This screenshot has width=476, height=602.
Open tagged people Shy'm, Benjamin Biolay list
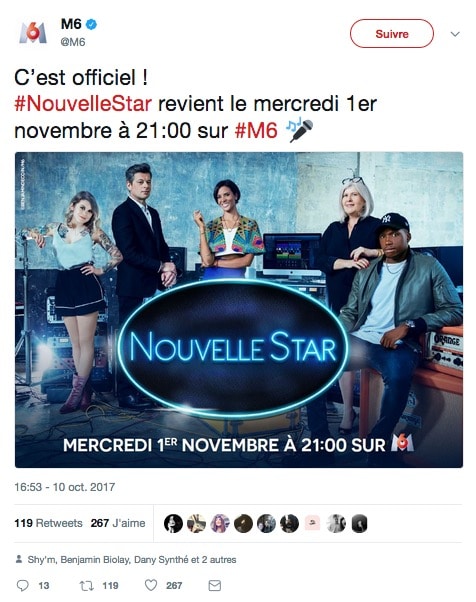coord(132,560)
